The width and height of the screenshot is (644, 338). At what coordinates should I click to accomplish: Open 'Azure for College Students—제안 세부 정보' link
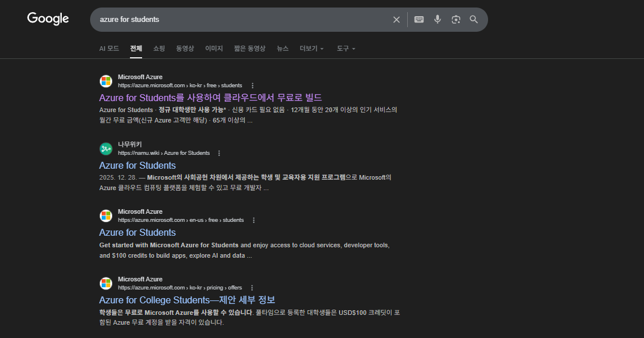coord(187,300)
